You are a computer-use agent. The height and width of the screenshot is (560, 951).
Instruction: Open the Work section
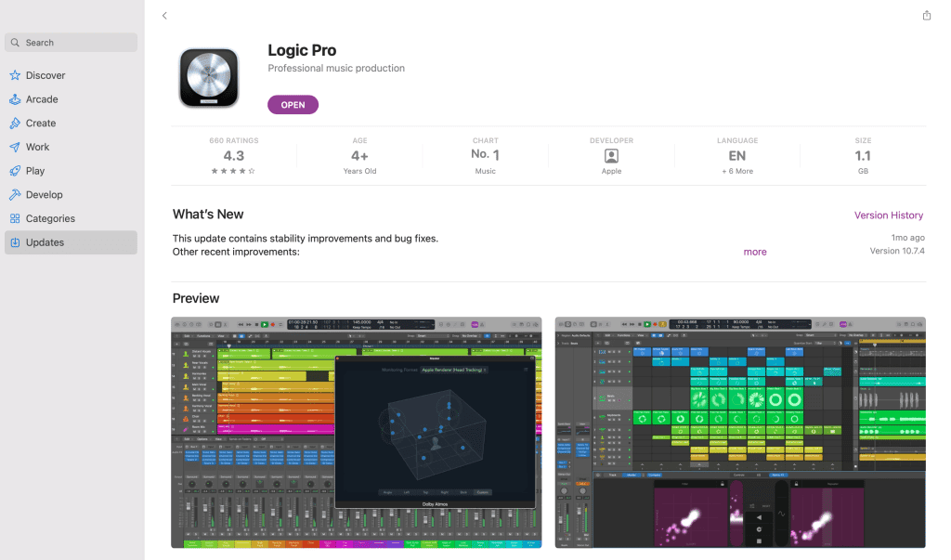tap(71, 147)
